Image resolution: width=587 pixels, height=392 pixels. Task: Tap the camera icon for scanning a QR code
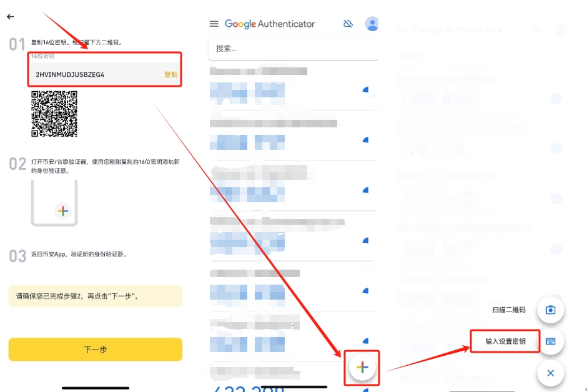click(550, 310)
